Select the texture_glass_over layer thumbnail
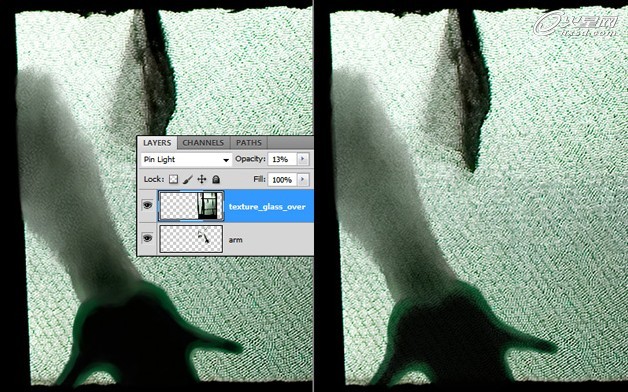 [x=191, y=206]
